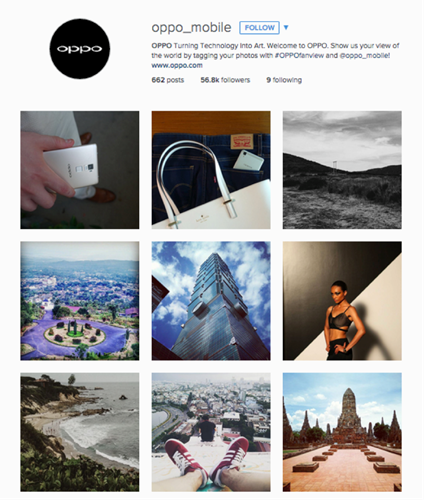The height and width of the screenshot is (500, 424).
Task: Open the skyscraper against clouds photo
Action: [211, 301]
